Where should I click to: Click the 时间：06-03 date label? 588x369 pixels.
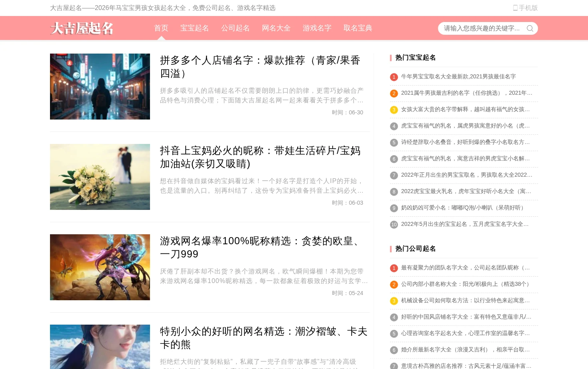(348, 203)
